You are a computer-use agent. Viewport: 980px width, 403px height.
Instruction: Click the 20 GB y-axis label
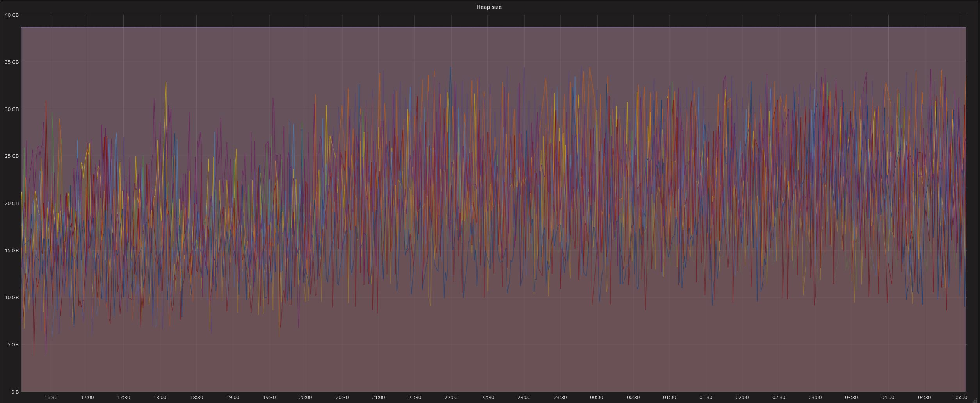click(x=12, y=203)
